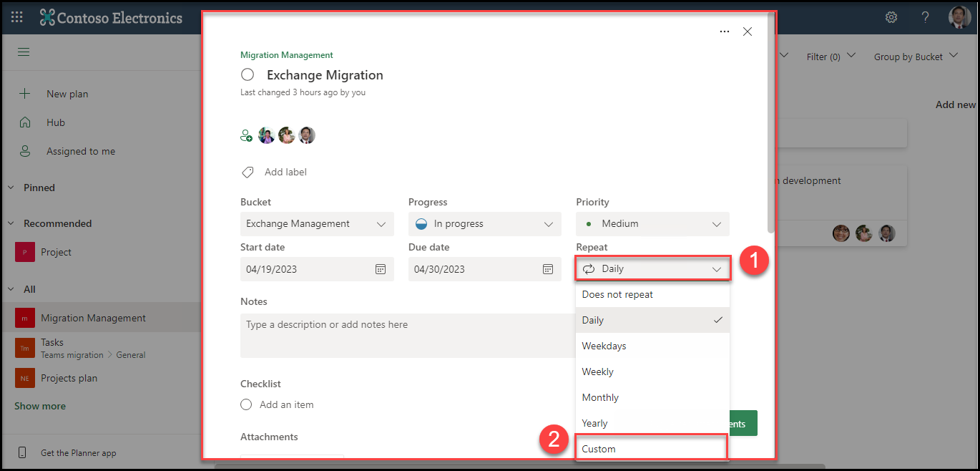Open the Due date calendar picker
The height and width of the screenshot is (471, 980).
pos(548,268)
